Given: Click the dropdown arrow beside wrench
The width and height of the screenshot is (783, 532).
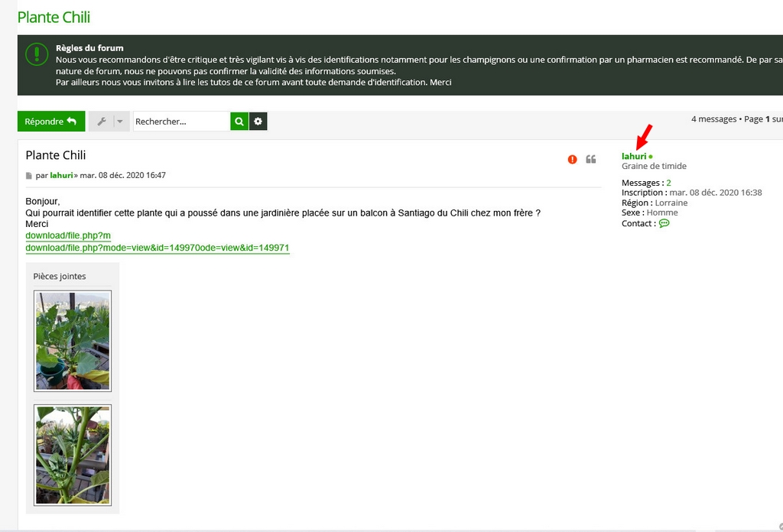Looking at the screenshot, I should [119, 122].
